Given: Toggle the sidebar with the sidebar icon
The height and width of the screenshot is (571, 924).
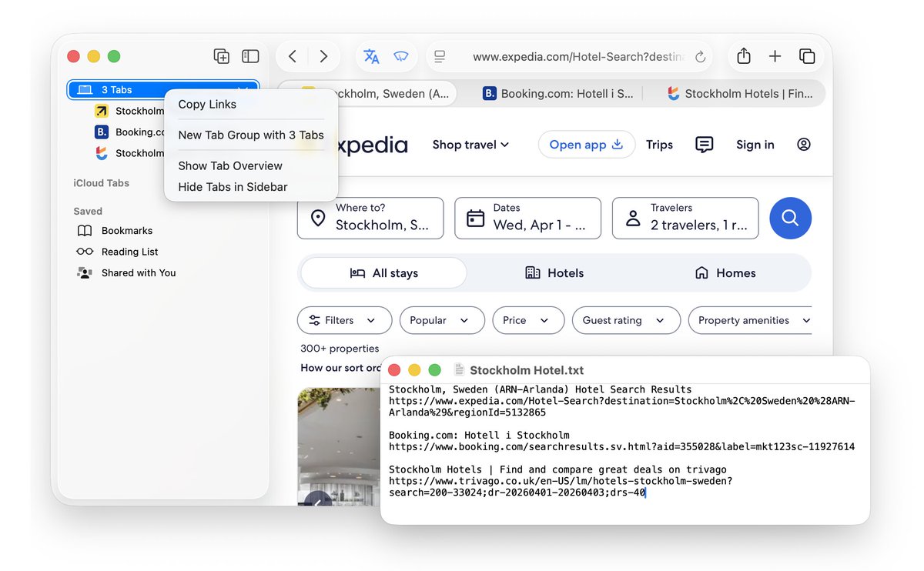Looking at the screenshot, I should (x=250, y=56).
